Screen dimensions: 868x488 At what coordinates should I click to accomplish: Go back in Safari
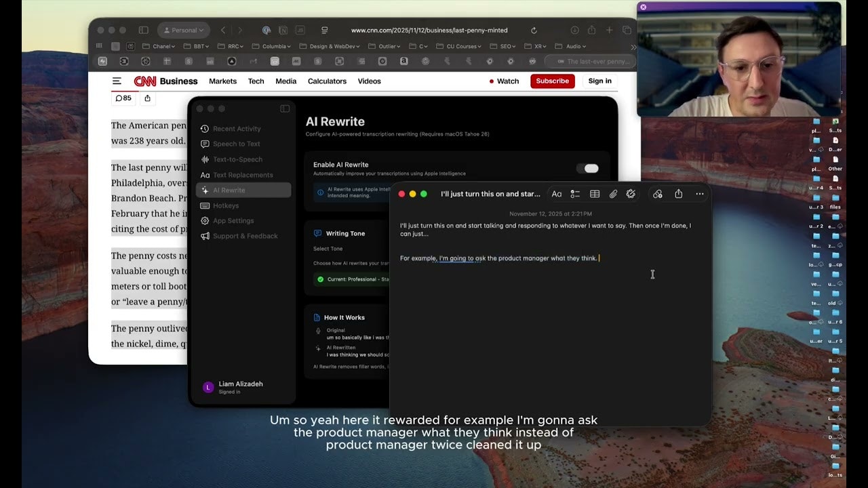point(223,30)
